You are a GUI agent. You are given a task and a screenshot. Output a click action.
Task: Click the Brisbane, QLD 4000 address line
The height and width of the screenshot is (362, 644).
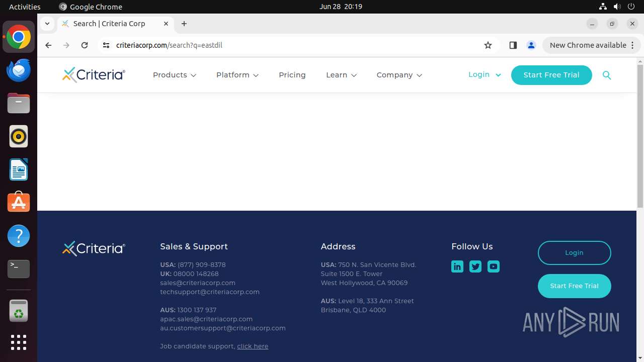353,310
